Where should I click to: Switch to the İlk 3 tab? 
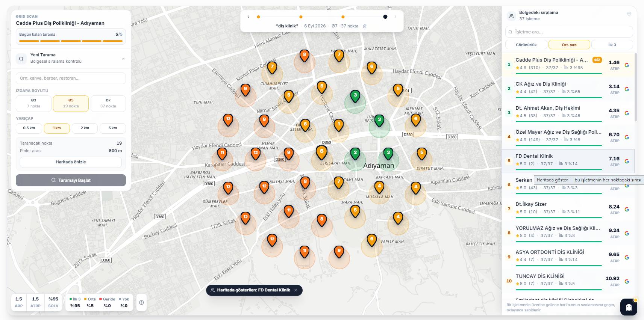612,45
